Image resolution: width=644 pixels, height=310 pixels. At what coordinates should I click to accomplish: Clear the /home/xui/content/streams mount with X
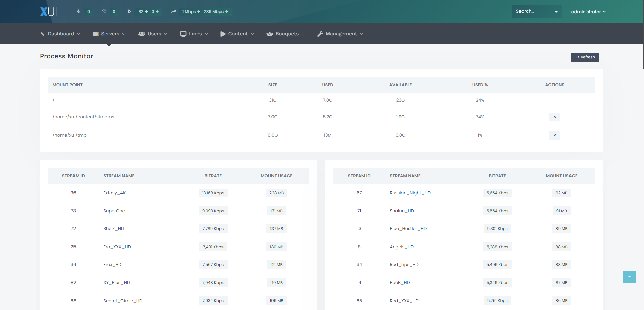[x=555, y=117]
